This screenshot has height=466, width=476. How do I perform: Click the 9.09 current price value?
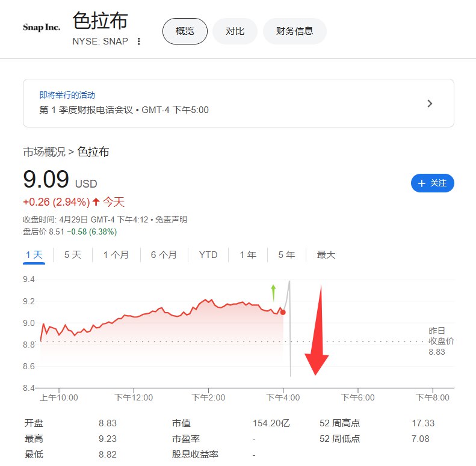tap(46, 179)
